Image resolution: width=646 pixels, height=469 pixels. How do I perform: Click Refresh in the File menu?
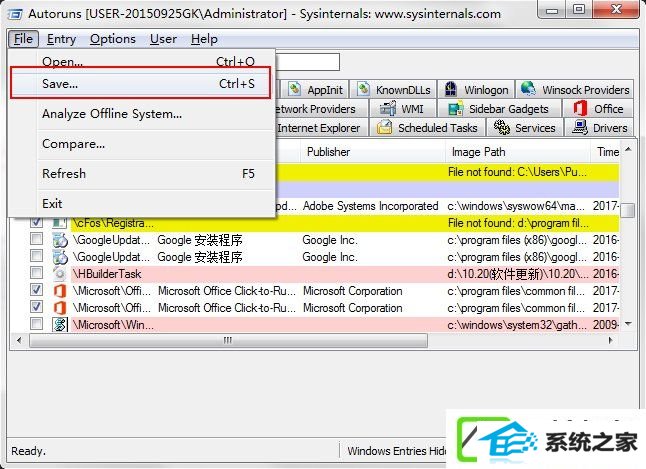[148, 174]
